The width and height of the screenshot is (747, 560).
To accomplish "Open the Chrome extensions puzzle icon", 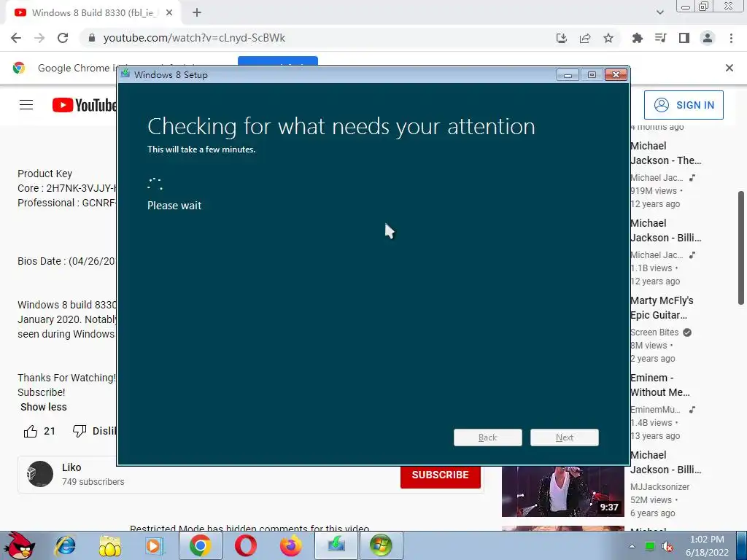I will click(x=637, y=38).
